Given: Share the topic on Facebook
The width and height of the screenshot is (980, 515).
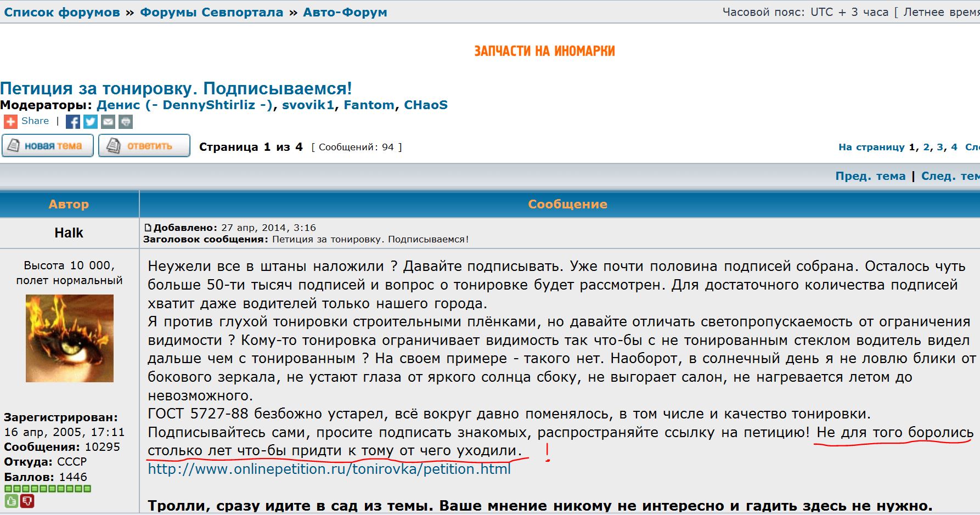Looking at the screenshot, I should pos(73,122).
